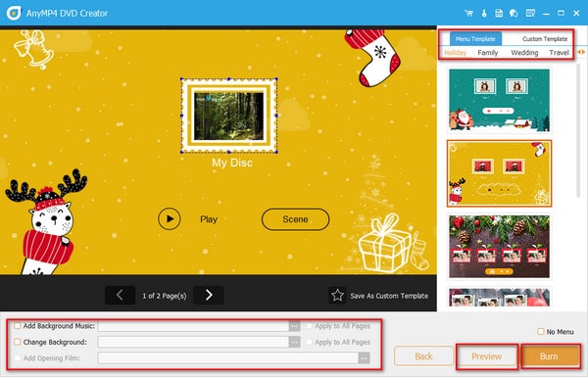Go to the previous menu page arrow
This screenshot has height=377, width=588.
(x=120, y=296)
